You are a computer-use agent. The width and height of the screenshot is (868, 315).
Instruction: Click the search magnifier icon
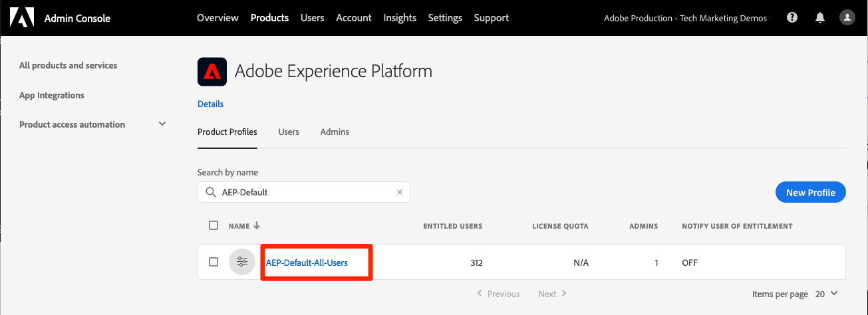(x=210, y=192)
